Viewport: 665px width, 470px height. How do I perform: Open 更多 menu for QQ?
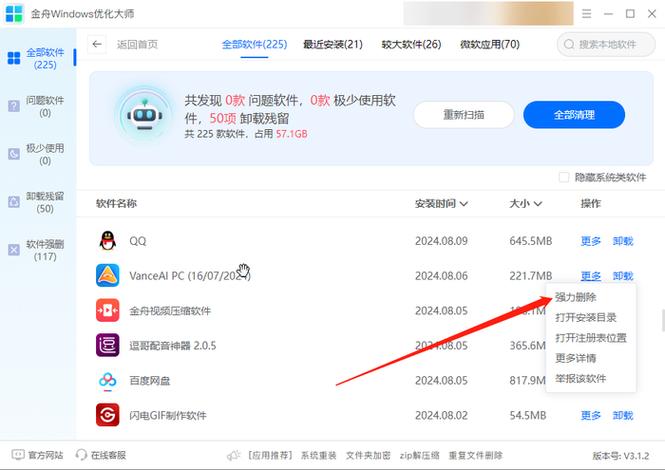[x=591, y=241]
